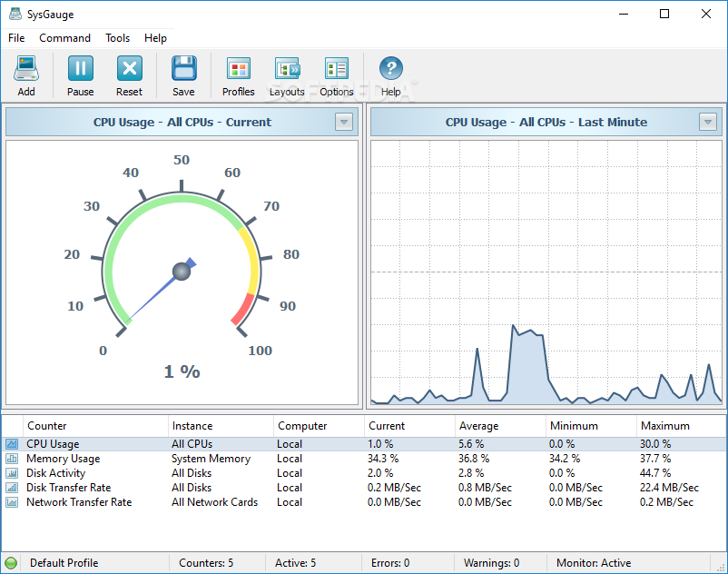The width and height of the screenshot is (728, 574).
Task: Click the SysGauge title bar app icon
Action: click(x=15, y=14)
